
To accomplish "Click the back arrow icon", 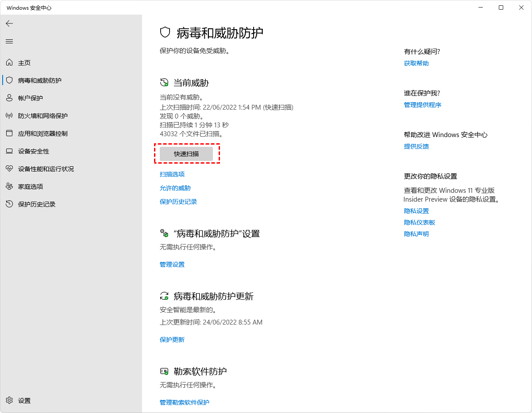I will pyautogui.click(x=9, y=23).
